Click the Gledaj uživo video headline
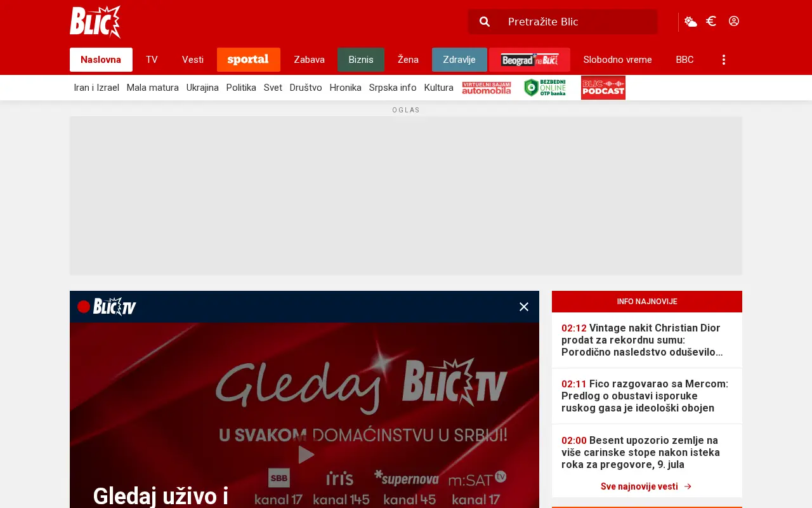The width and height of the screenshot is (812, 508). click(x=160, y=496)
